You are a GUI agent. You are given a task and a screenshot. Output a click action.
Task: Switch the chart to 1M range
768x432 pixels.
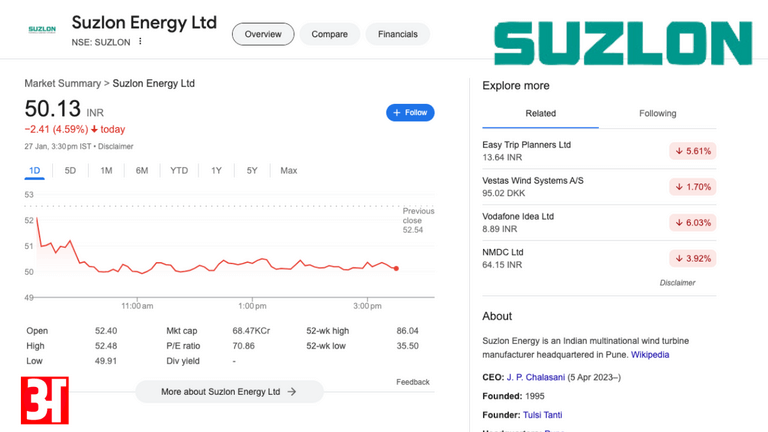pyautogui.click(x=106, y=171)
